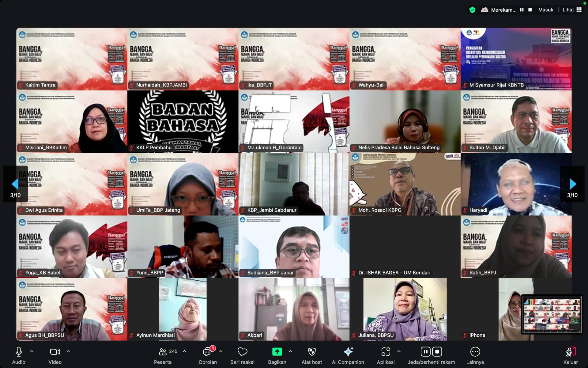Toggle camera with the Video button
The height and width of the screenshot is (368, 588).
tap(55, 352)
